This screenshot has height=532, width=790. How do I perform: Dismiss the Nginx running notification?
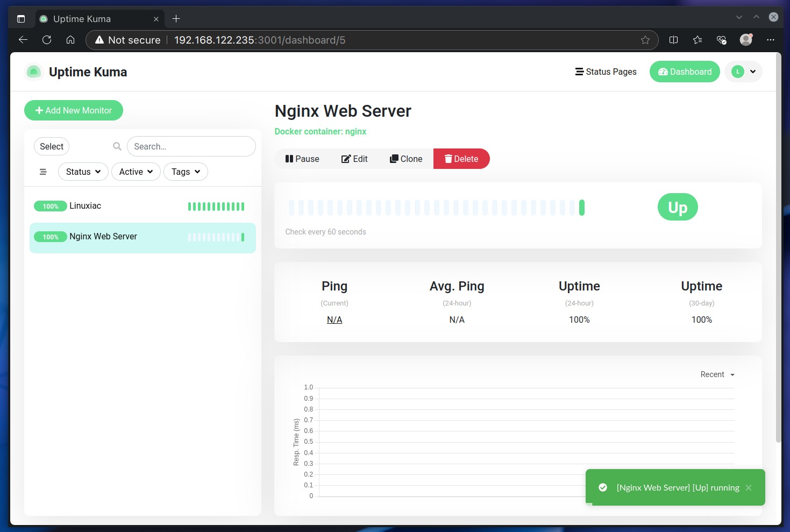pos(749,487)
